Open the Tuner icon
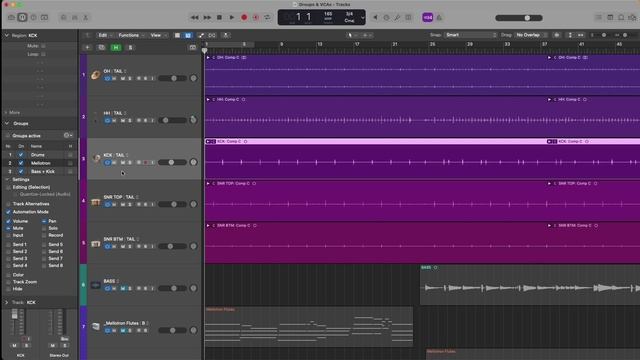The width and height of the screenshot is (640, 360). pos(397,18)
